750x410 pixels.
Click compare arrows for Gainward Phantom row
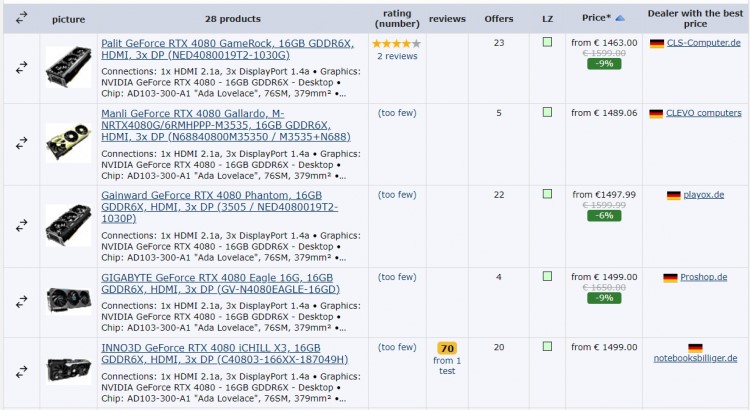pyautogui.click(x=22, y=225)
